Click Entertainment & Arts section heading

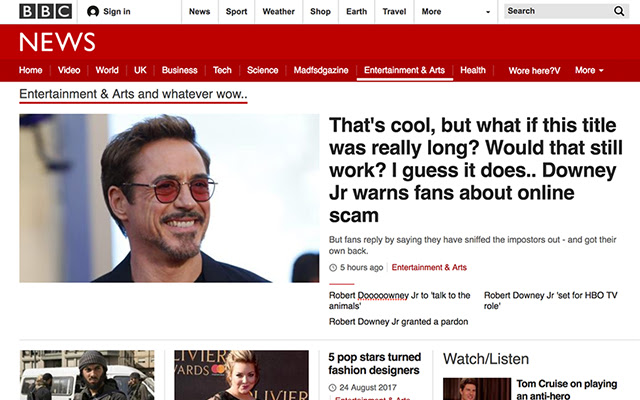point(133,94)
